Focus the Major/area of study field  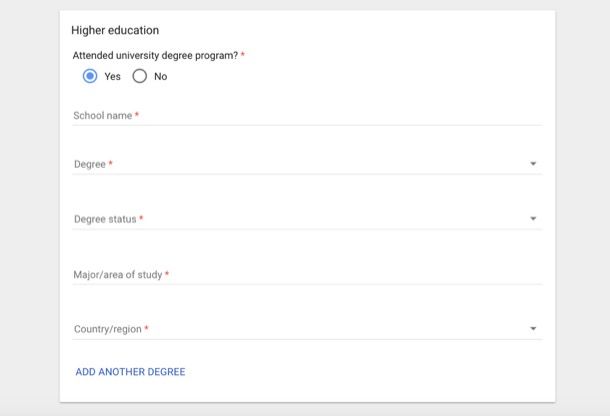click(307, 274)
